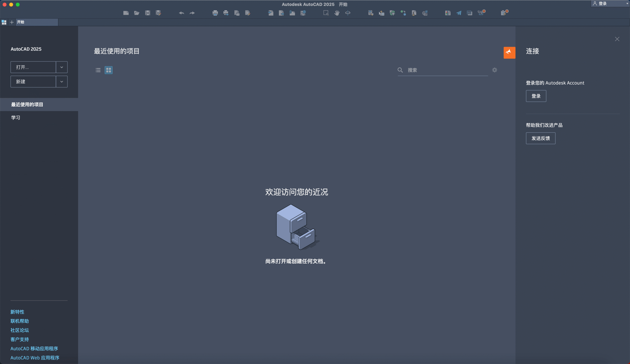The image size is (630, 364).
Task: Save the current drawing
Action: click(147, 13)
